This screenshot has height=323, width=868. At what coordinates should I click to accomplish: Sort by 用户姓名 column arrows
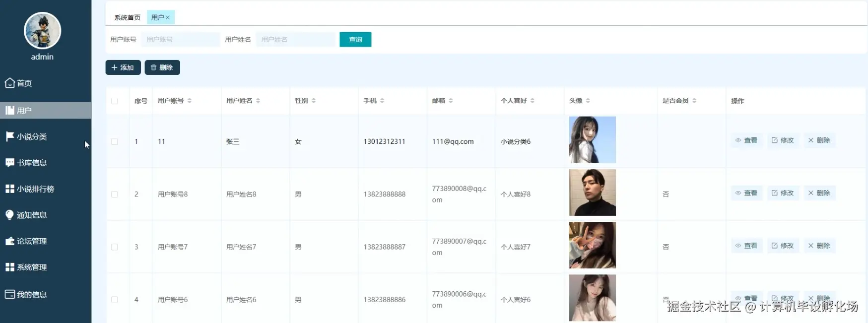click(258, 101)
